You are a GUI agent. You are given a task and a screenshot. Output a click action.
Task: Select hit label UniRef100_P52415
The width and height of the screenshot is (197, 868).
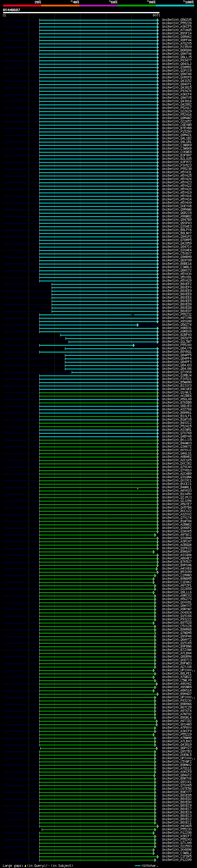pyautogui.click(x=177, y=426)
